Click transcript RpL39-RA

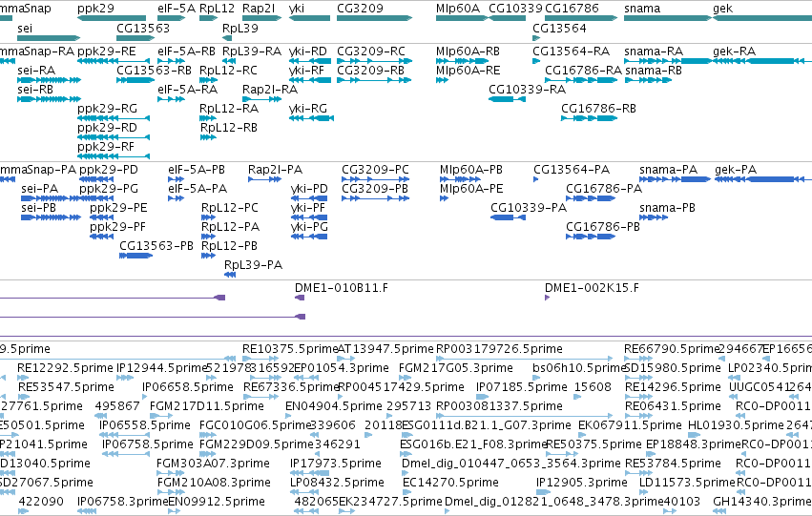coord(252,52)
